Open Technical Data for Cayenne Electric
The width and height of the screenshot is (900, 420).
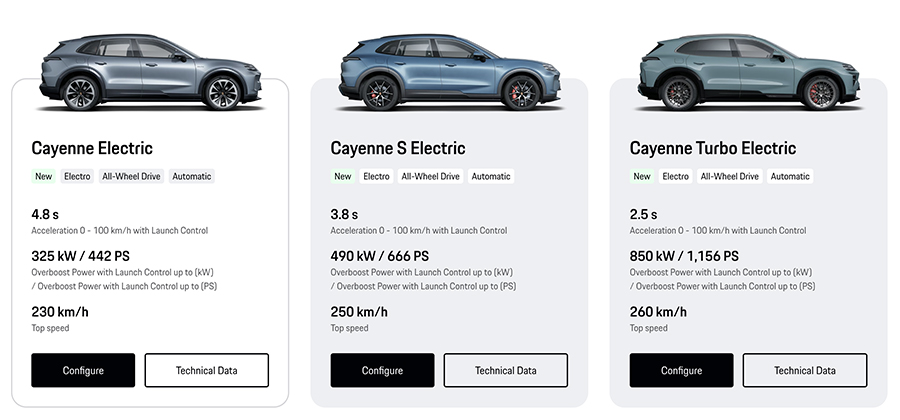coord(207,370)
